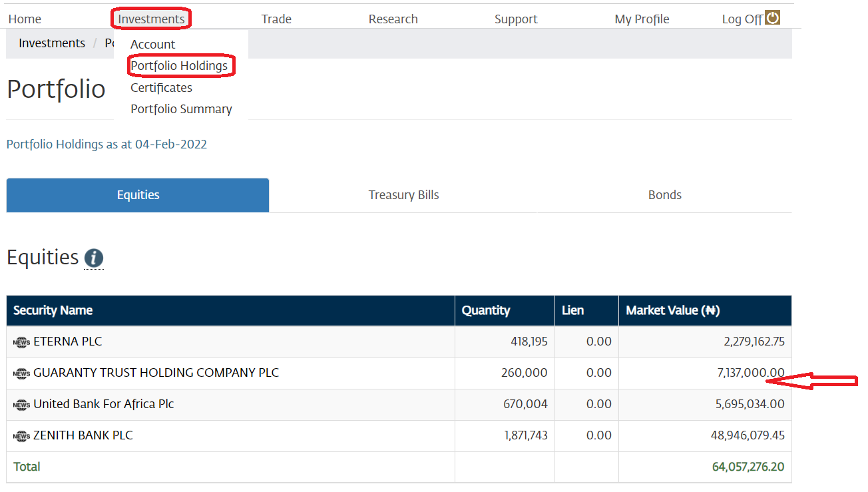
Task: Click Portfolio Holdings as at 04-Feb-2022 text
Action: pyautogui.click(x=107, y=144)
